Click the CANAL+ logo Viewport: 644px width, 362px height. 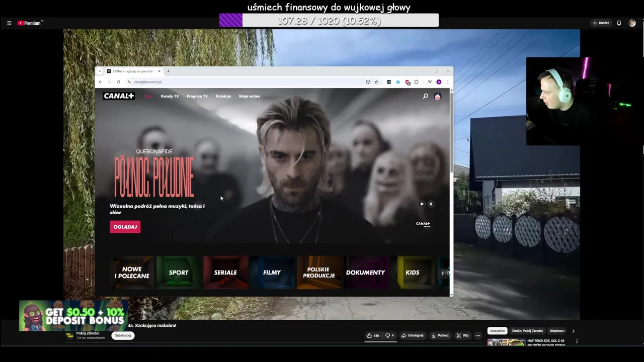119,96
